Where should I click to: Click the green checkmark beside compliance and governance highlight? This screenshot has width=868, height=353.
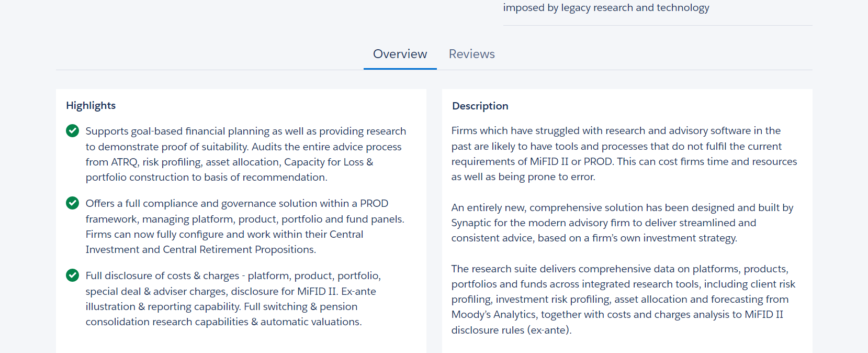72,203
